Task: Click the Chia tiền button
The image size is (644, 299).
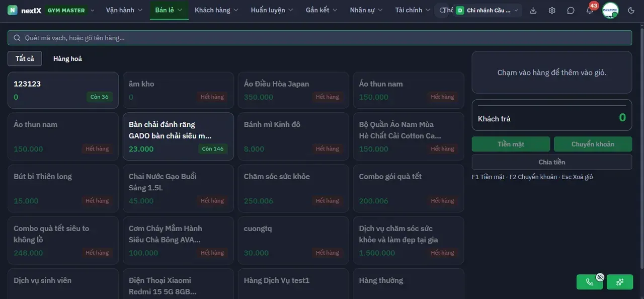Action: 552,162
